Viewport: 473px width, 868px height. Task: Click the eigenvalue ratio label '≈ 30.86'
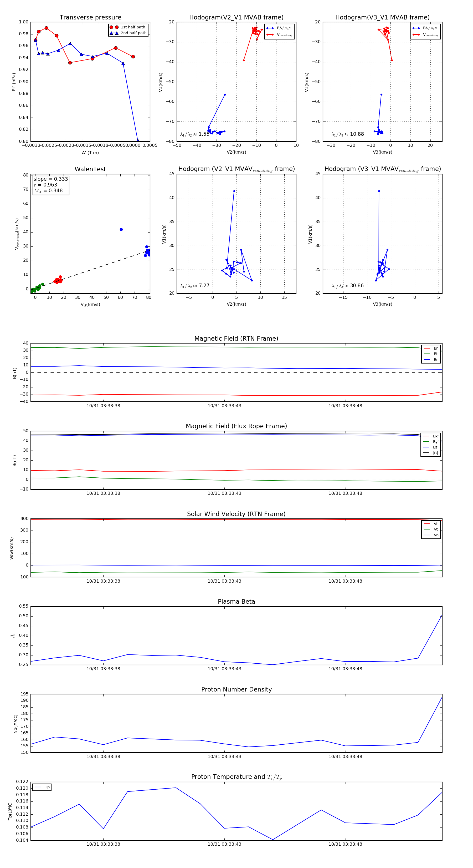point(347,286)
